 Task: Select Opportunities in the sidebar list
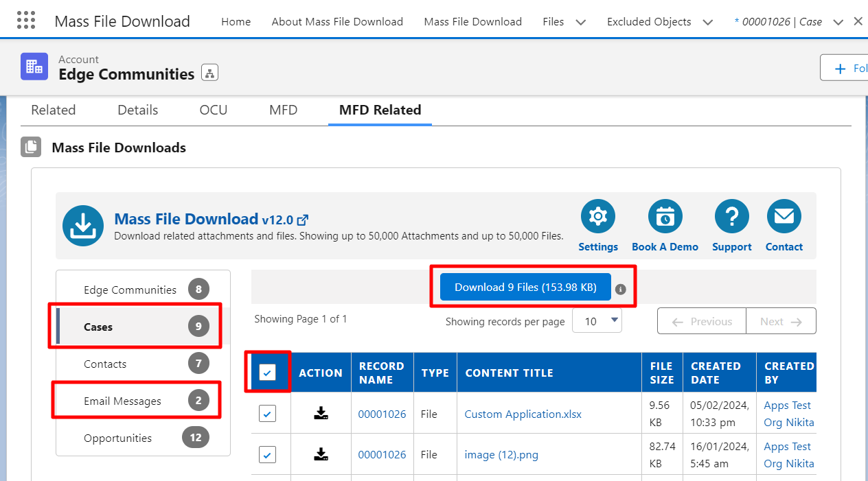point(143,438)
